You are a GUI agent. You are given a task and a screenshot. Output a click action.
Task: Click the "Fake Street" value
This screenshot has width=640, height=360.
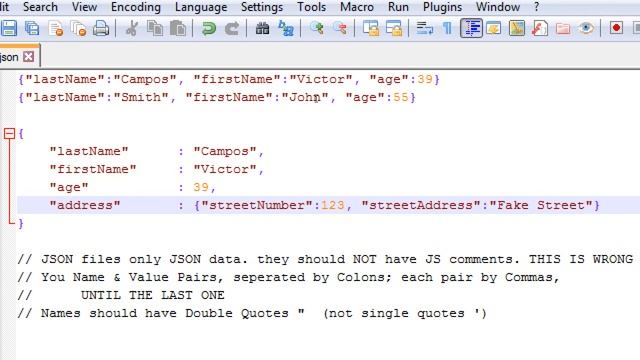(x=541, y=205)
